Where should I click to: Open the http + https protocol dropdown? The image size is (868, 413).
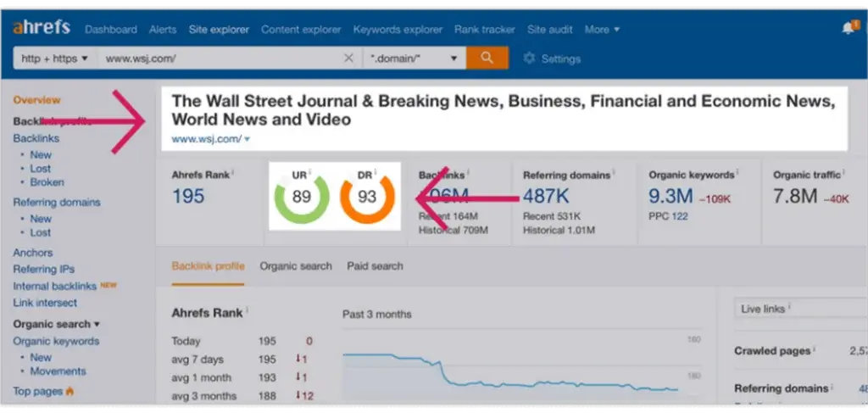coord(55,59)
